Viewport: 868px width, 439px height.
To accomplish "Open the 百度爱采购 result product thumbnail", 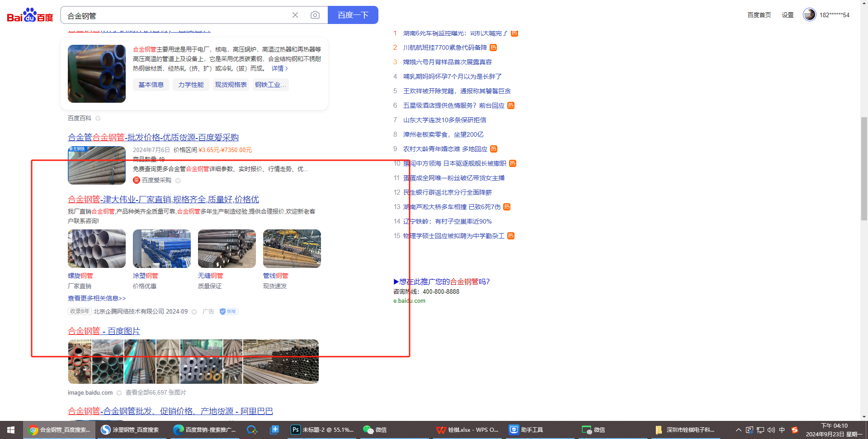I will pyautogui.click(x=97, y=165).
